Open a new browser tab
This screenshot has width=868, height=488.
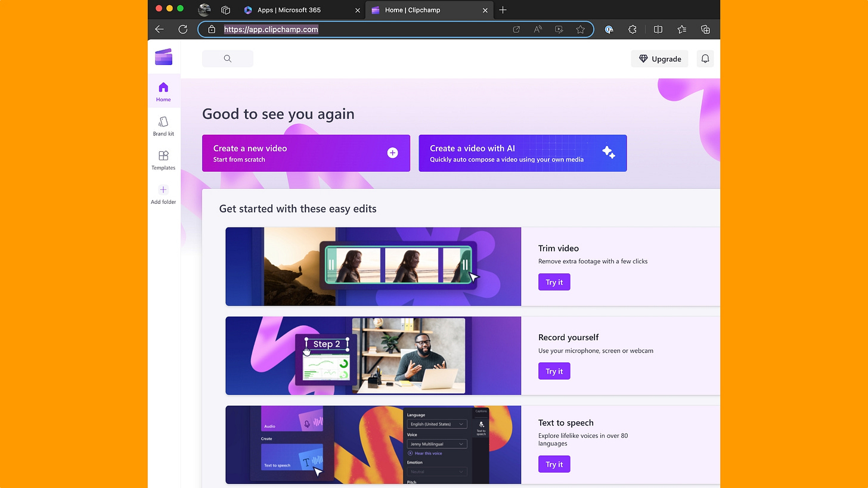point(503,10)
